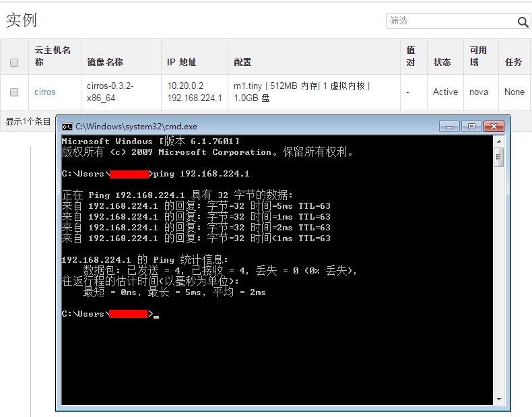Click the search magnifier icon

pyautogui.click(x=523, y=22)
